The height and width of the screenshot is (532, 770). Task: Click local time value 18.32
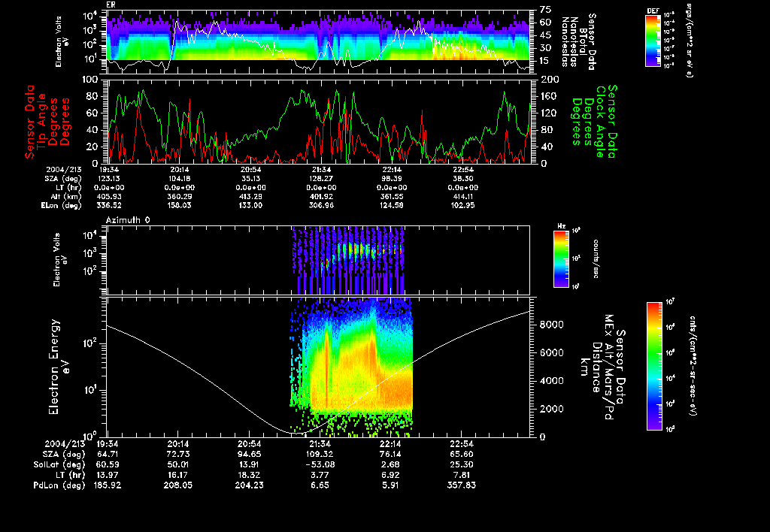249,475
